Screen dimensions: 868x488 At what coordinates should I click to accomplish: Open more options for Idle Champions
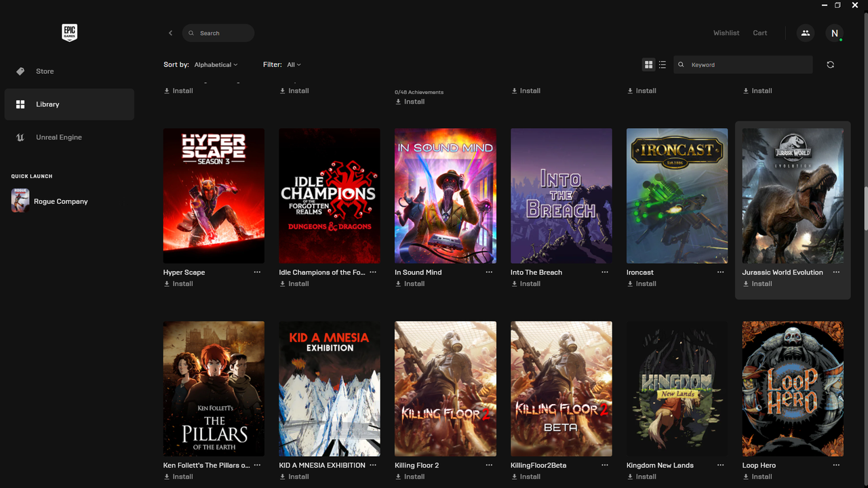373,272
